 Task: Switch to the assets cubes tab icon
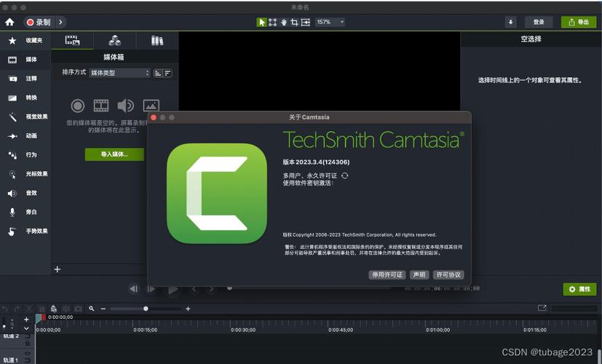[115, 40]
